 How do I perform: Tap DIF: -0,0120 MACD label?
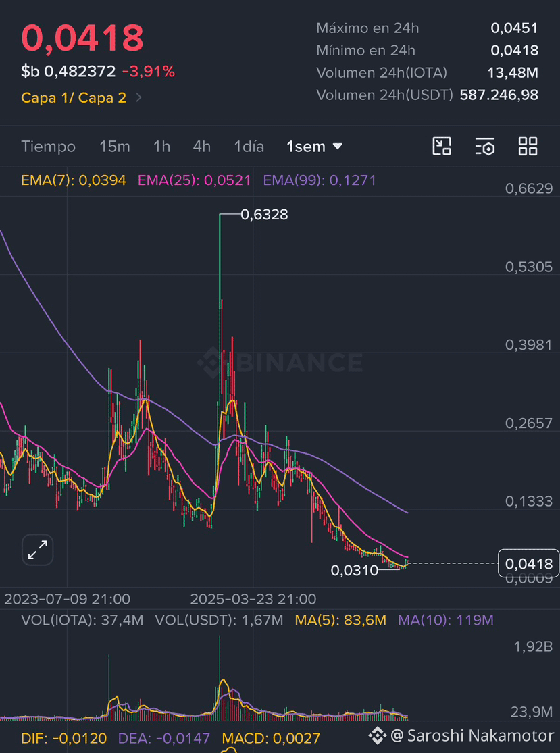(x=64, y=738)
